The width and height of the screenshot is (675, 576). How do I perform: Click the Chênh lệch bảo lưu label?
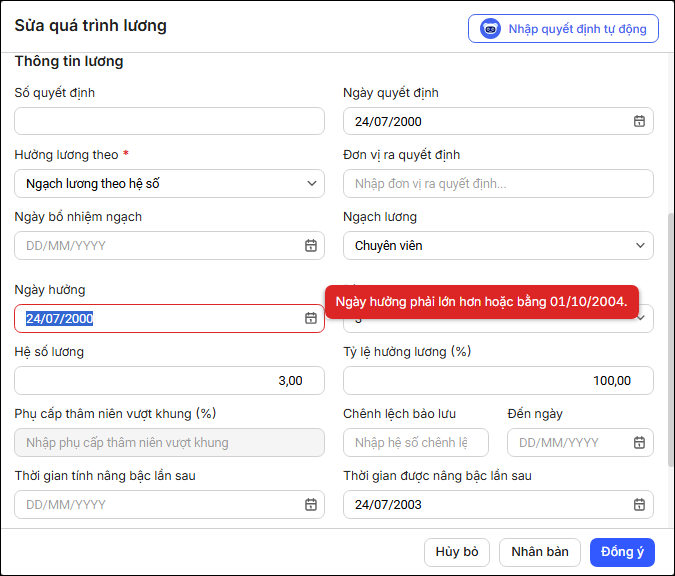point(399,414)
